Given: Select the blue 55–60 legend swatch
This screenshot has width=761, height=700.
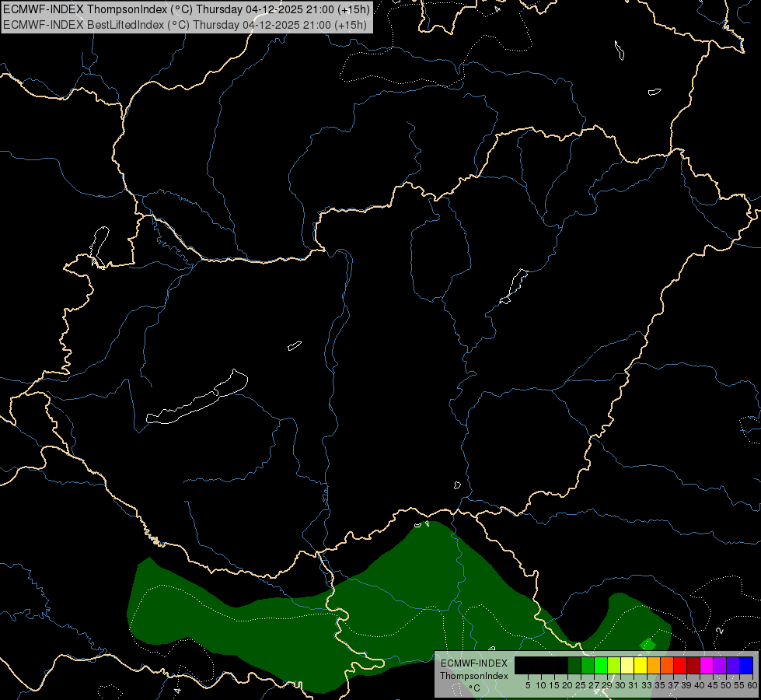Looking at the screenshot, I should (x=746, y=665).
